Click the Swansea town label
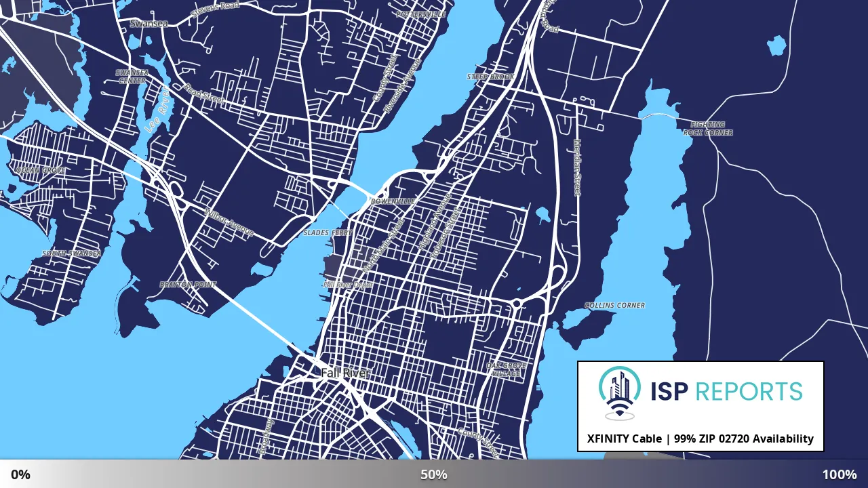Screen dimensions: 868x488 (149, 23)
